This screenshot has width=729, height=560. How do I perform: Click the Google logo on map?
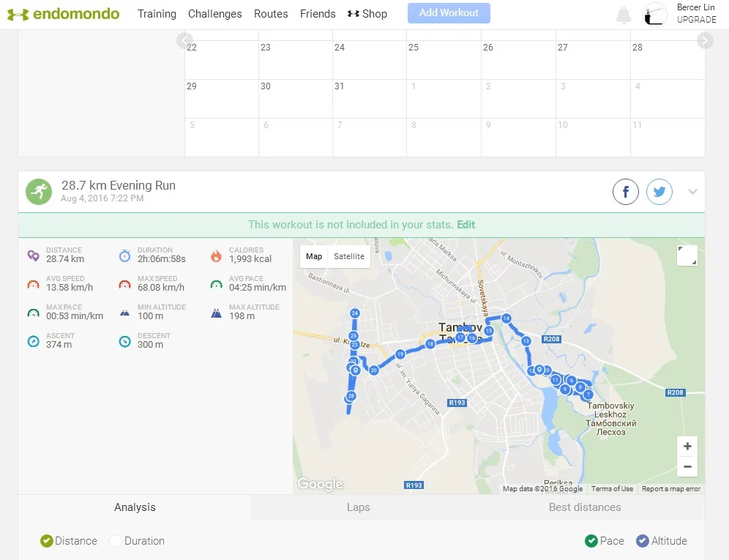click(321, 484)
